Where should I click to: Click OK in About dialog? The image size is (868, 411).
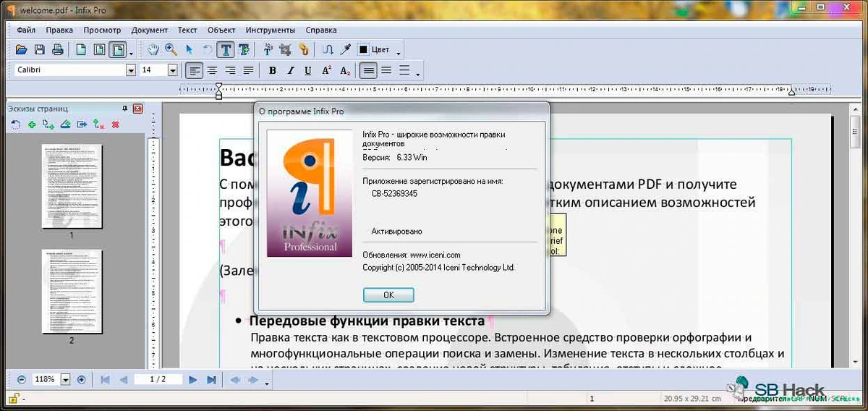(388, 295)
